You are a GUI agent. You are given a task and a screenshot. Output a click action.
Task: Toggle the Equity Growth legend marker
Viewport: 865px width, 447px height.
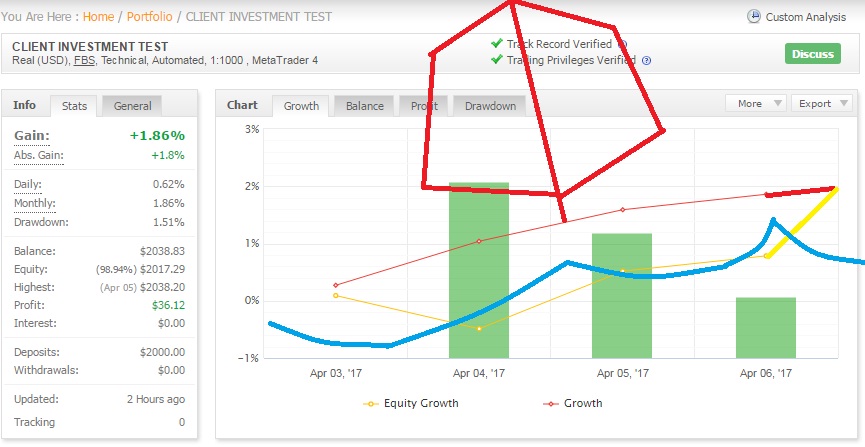[x=371, y=404]
